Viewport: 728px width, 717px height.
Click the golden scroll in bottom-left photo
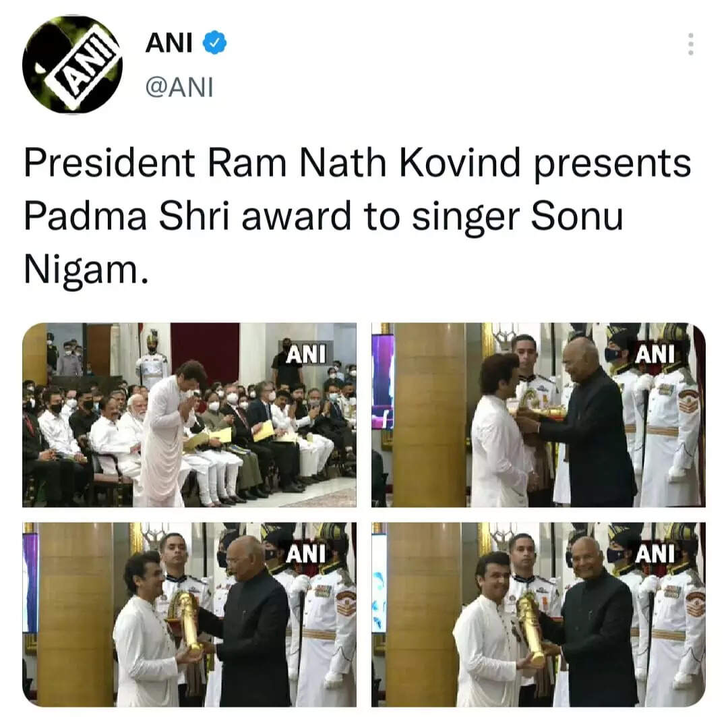point(187,623)
